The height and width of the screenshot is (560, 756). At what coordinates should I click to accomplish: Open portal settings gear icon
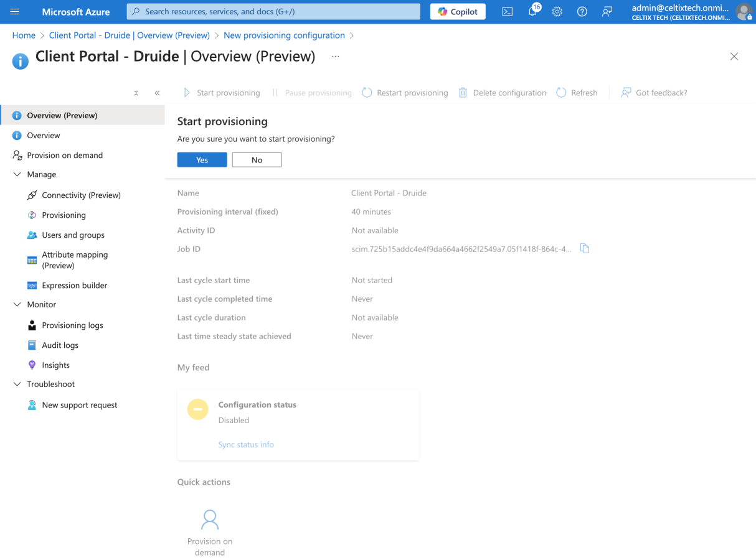557,12
